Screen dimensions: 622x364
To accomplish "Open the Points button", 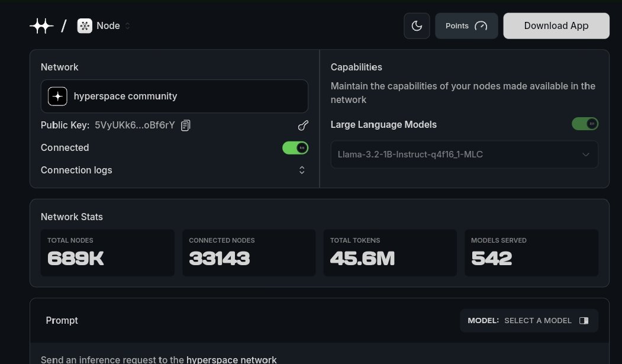I will click(466, 26).
